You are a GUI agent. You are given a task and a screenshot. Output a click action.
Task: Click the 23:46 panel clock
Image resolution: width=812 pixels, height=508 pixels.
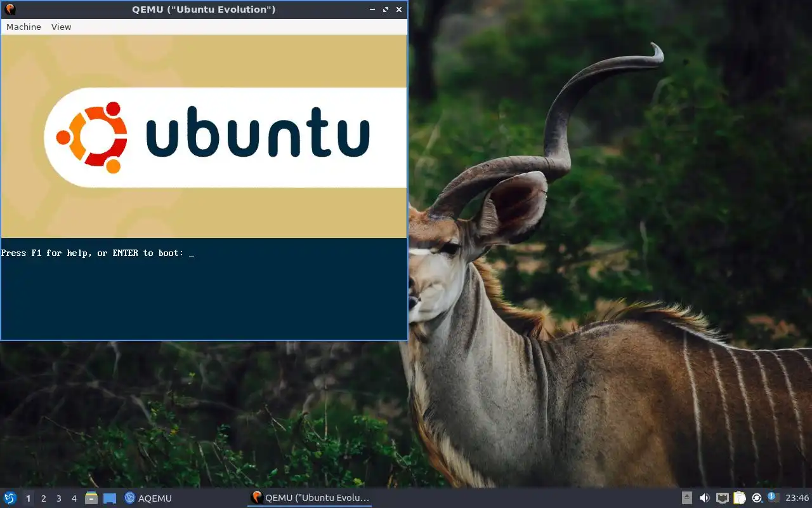point(797,498)
